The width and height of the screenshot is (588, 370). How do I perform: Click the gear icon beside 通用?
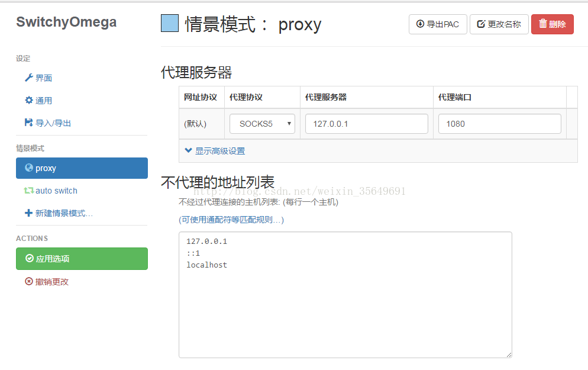(x=29, y=100)
